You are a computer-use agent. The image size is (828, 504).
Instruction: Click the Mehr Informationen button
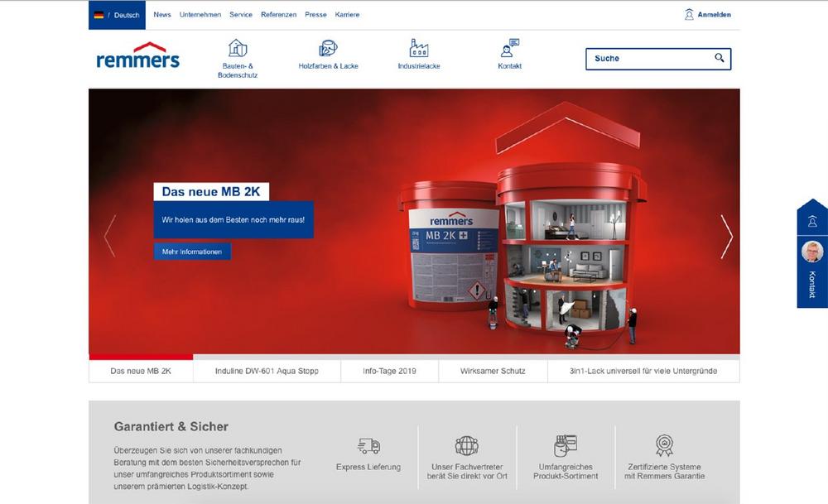point(192,252)
